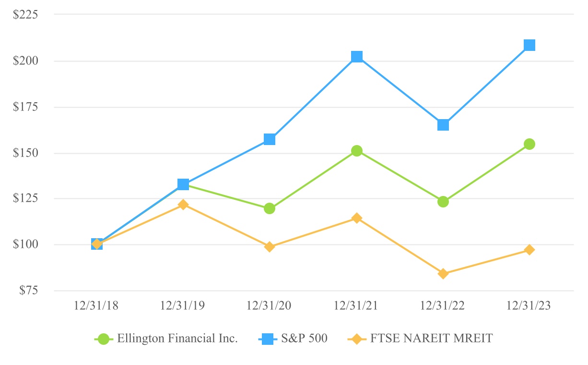Click the $75 y-axis value label
The width and height of the screenshot is (588, 365).
[x=28, y=291]
